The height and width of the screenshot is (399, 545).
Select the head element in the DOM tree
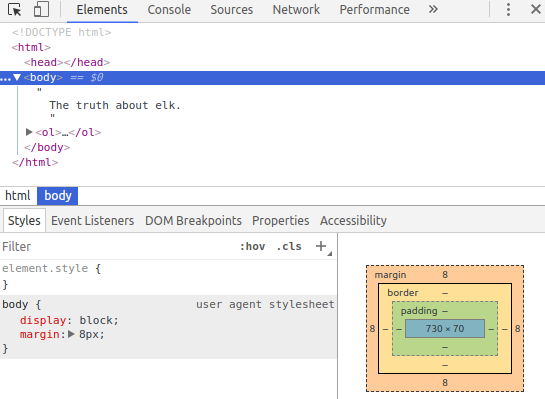point(67,62)
